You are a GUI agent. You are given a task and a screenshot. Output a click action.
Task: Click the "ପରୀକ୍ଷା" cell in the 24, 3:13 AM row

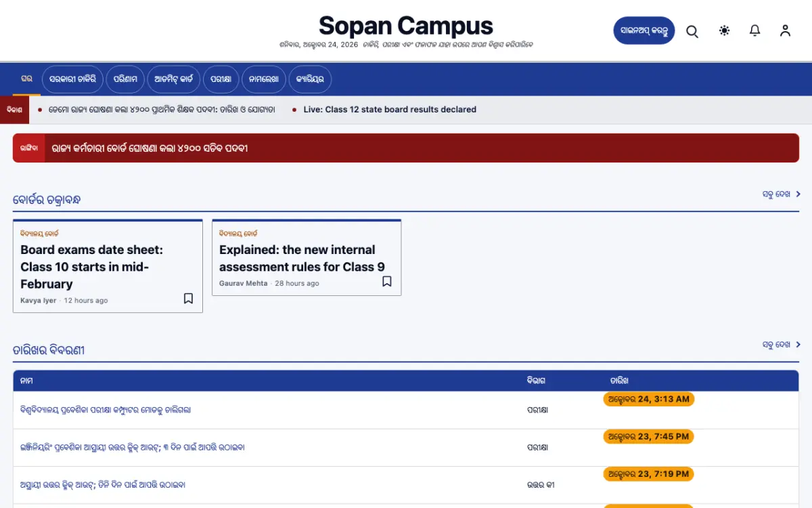[x=538, y=410]
